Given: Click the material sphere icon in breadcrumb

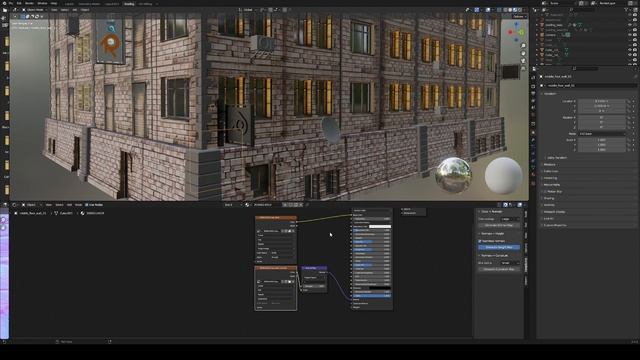Looking at the screenshot, I should coord(82,213).
